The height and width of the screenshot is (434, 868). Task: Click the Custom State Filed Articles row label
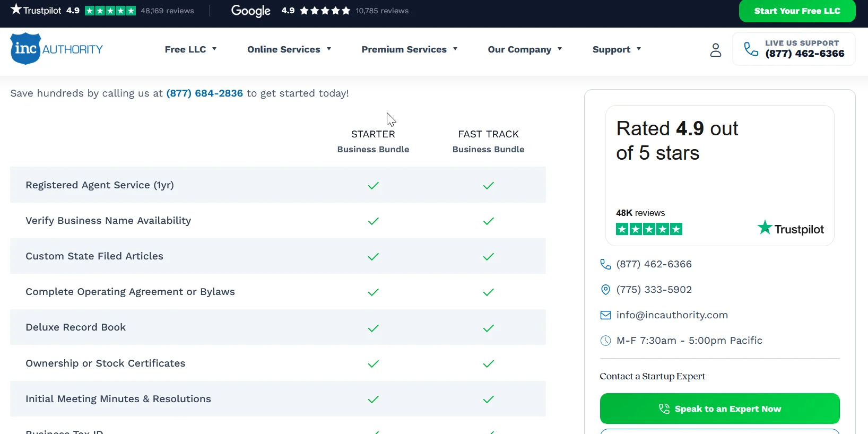point(94,256)
